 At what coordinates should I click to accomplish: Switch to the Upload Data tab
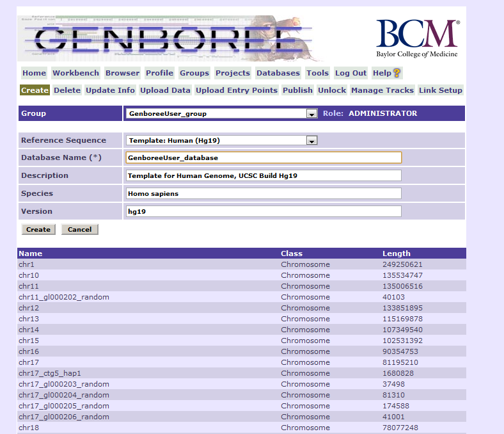(165, 90)
